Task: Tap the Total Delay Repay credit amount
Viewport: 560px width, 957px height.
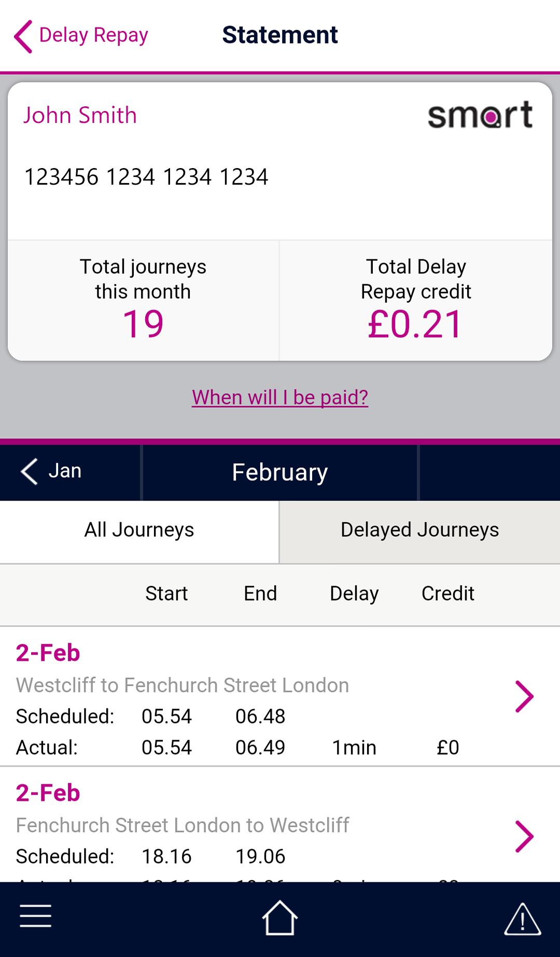Action: pos(415,324)
